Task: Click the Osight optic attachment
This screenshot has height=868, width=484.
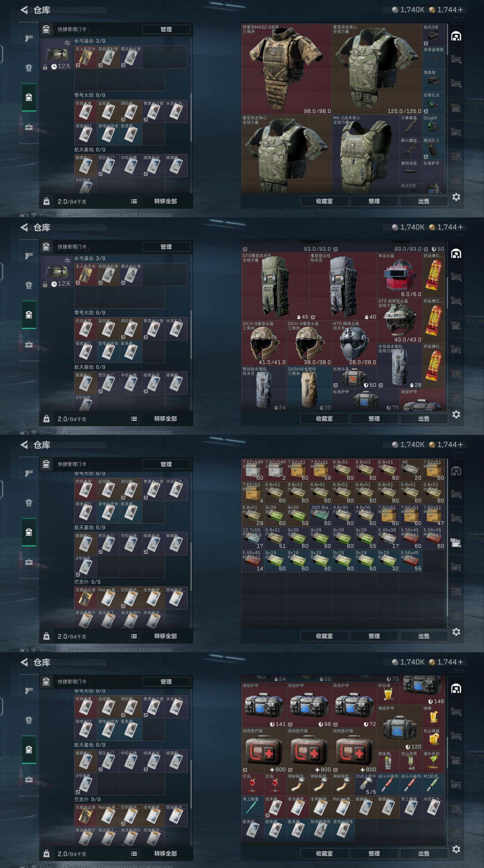Action: (434, 126)
